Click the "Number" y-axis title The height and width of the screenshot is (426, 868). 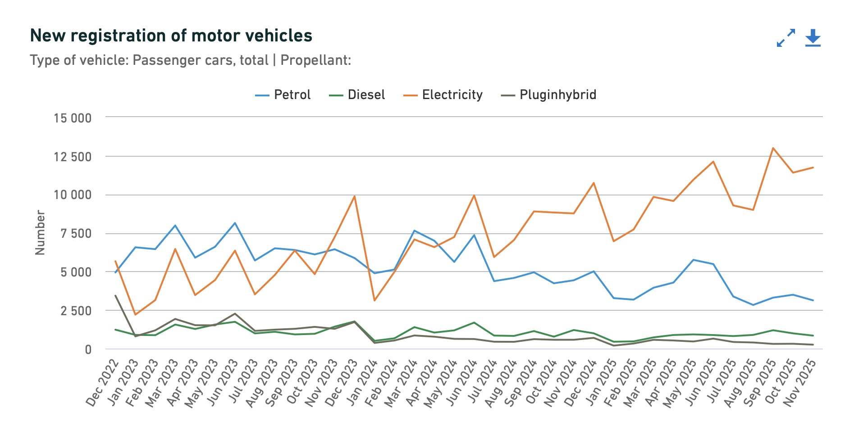click(x=40, y=232)
